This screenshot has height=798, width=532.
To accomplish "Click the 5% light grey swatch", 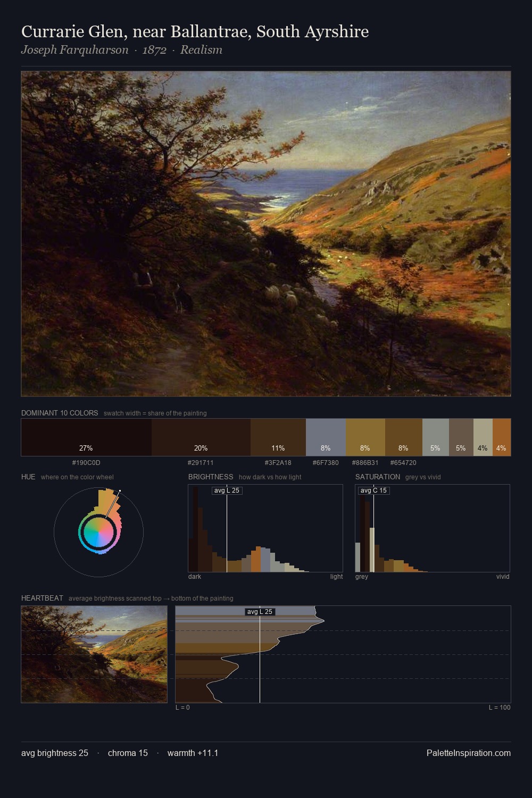I will pos(436,437).
